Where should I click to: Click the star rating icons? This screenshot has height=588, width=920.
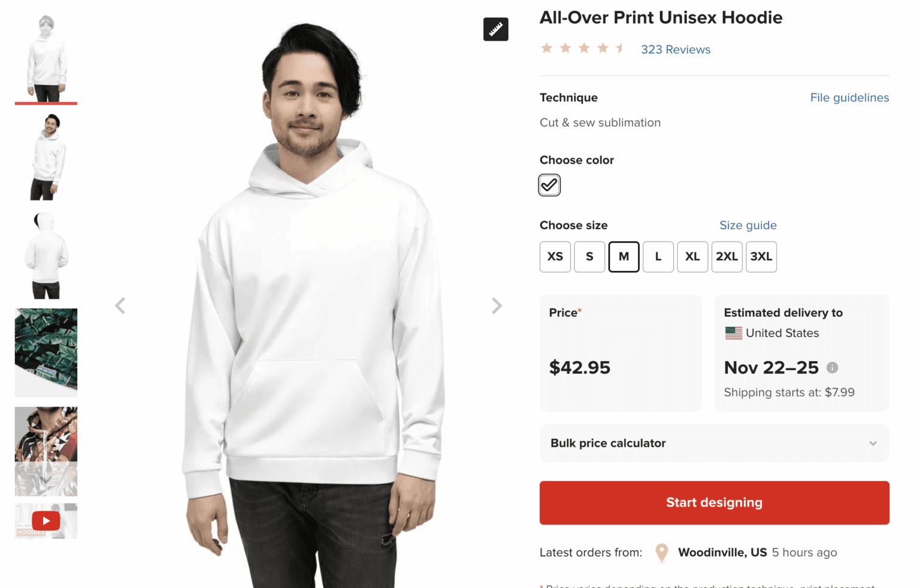click(582, 49)
